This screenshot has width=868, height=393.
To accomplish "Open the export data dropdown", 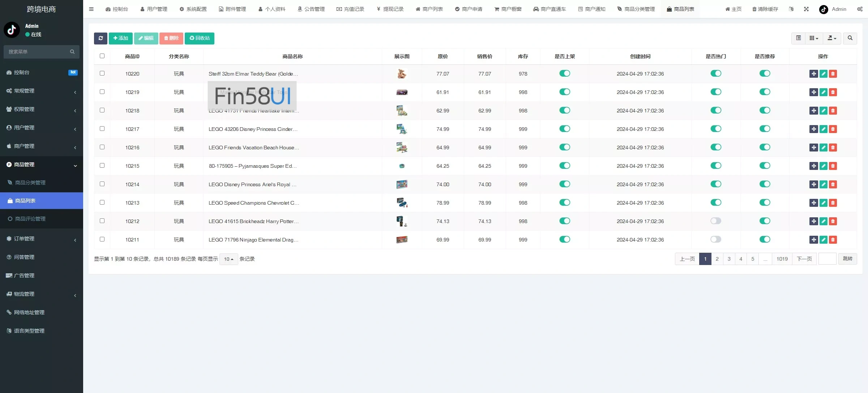I will click(832, 38).
